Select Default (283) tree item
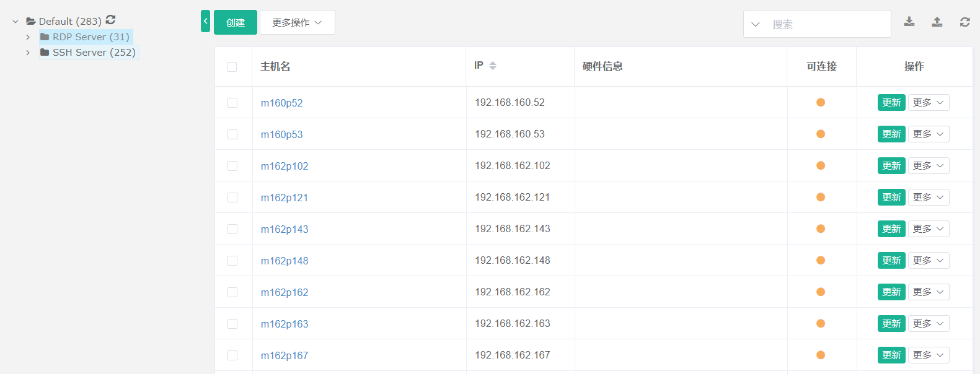The height and width of the screenshot is (374, 980). pyautogui.click(x=70, y=21)
